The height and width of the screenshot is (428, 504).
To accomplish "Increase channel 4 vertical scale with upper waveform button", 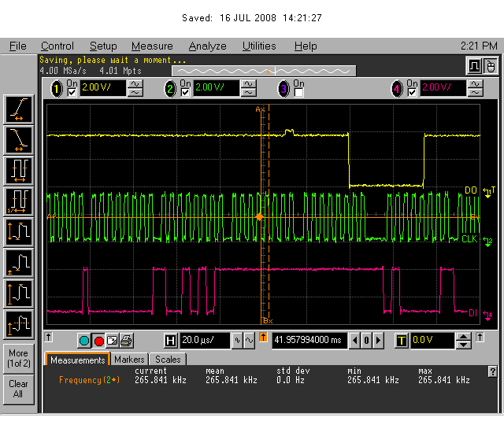I will tap(476, 84).
